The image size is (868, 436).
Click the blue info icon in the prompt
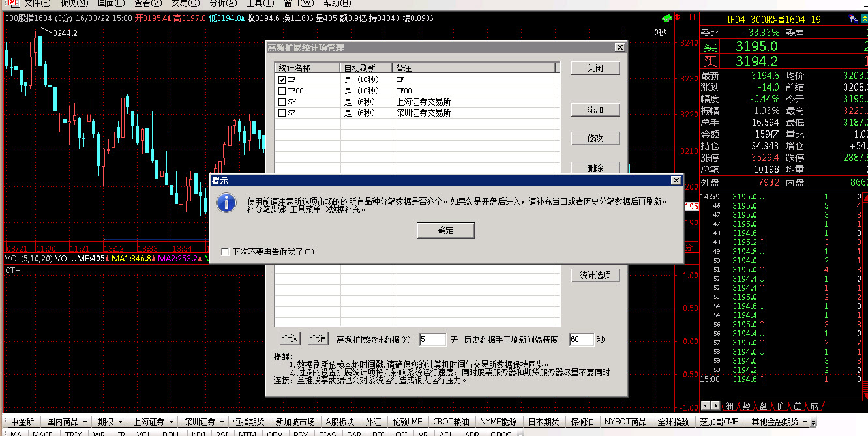226,203
